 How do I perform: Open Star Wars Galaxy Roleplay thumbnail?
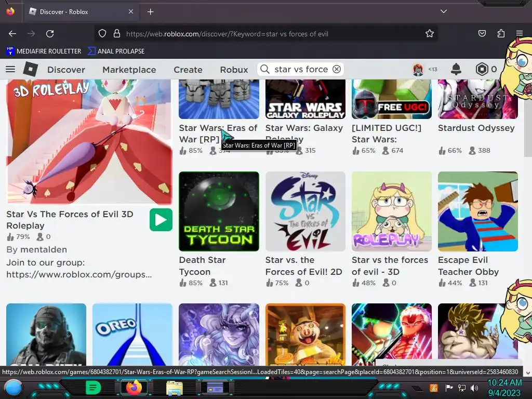(305, 99)
